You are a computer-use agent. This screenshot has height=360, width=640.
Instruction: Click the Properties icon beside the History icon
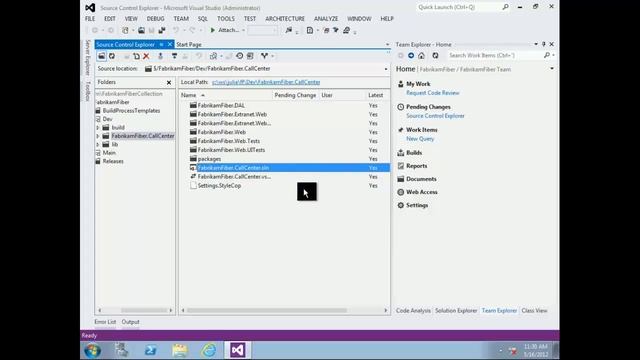coord(250,56)
